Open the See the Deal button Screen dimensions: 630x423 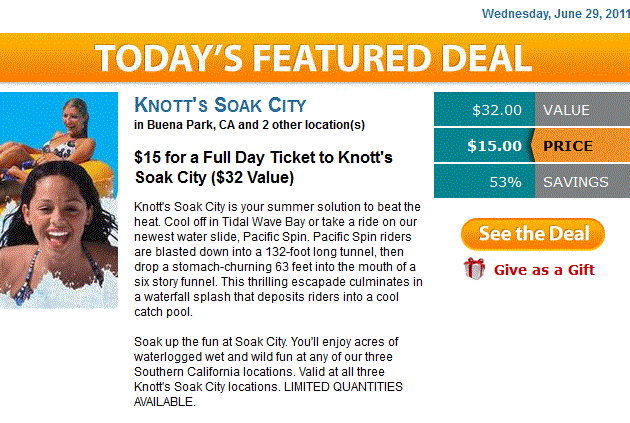pyautogui.click(x=533, y=234)
